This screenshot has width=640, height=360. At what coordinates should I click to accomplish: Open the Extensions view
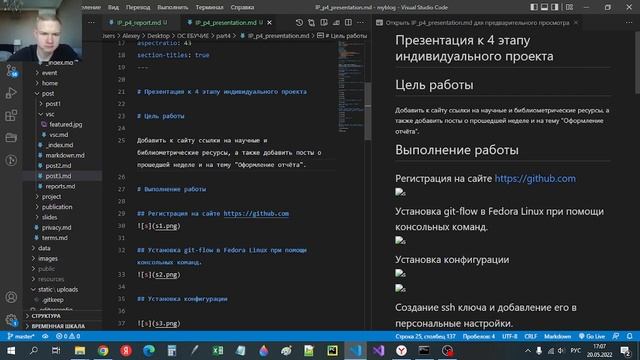click(11, 116)
